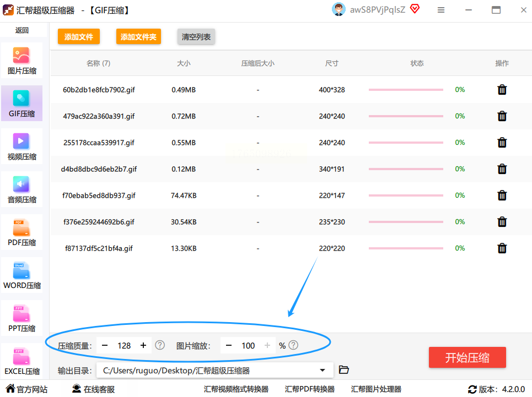Click the user avatar icon
532x397 pixels.
338,9
